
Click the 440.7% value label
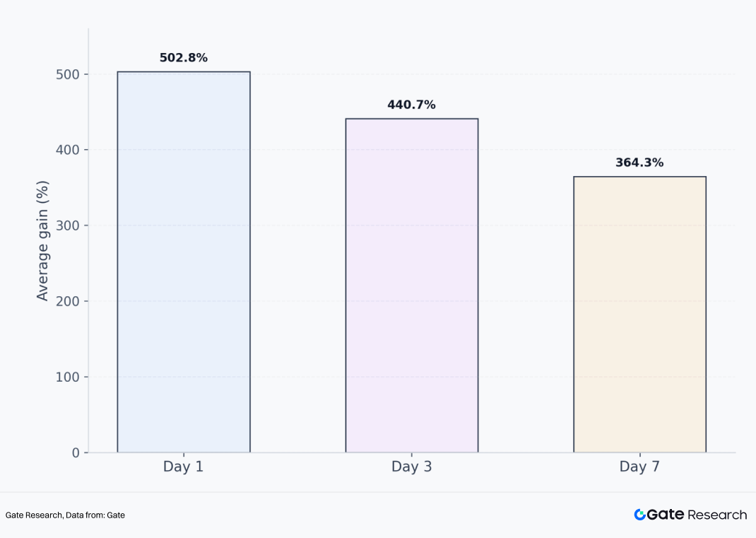pyautogui.click(x=411, y=105)
